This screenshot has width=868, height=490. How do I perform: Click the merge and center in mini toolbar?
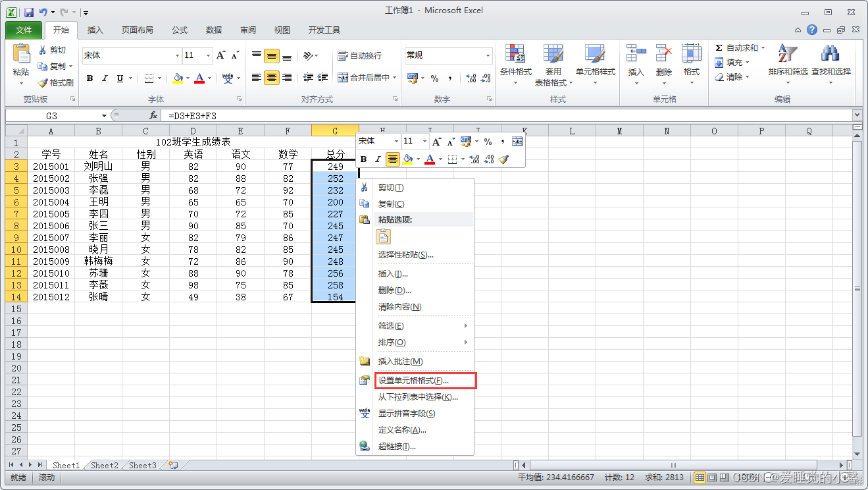click(x=517, y=142)
